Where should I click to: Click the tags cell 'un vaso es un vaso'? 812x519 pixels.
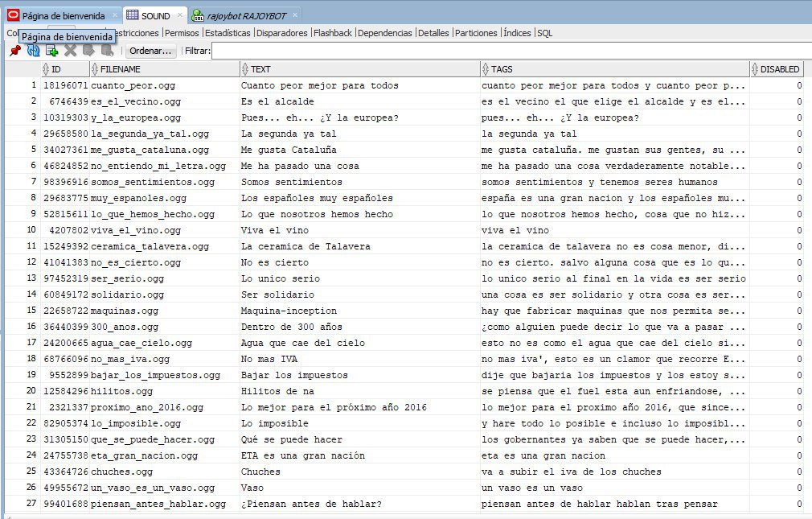pyautogui.click(x=615, y=488)
